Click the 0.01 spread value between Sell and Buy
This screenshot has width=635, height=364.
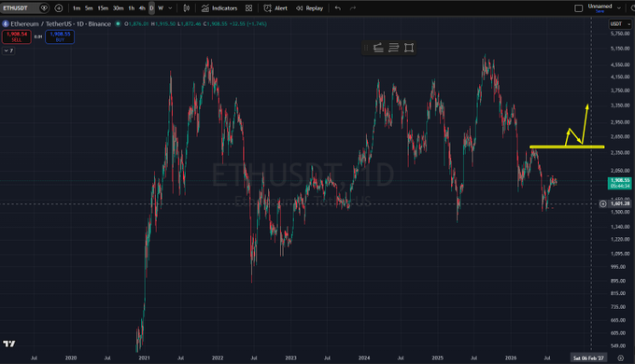pos(38,36)
